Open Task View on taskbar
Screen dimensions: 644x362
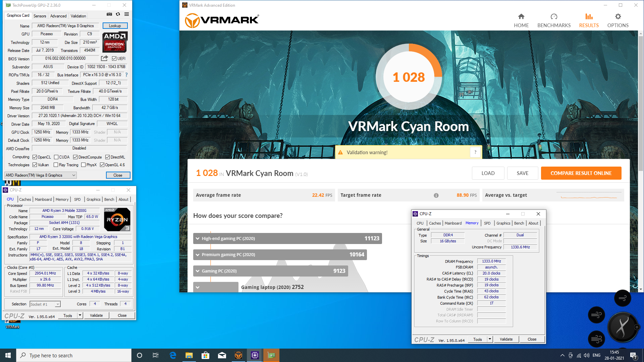point(156,355)
